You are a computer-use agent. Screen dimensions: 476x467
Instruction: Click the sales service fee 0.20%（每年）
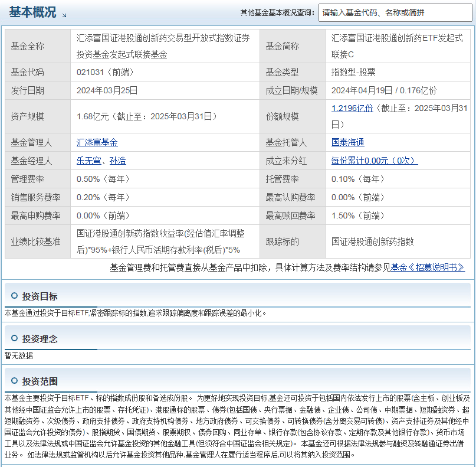pyautogui.click(x=103, y=198)
